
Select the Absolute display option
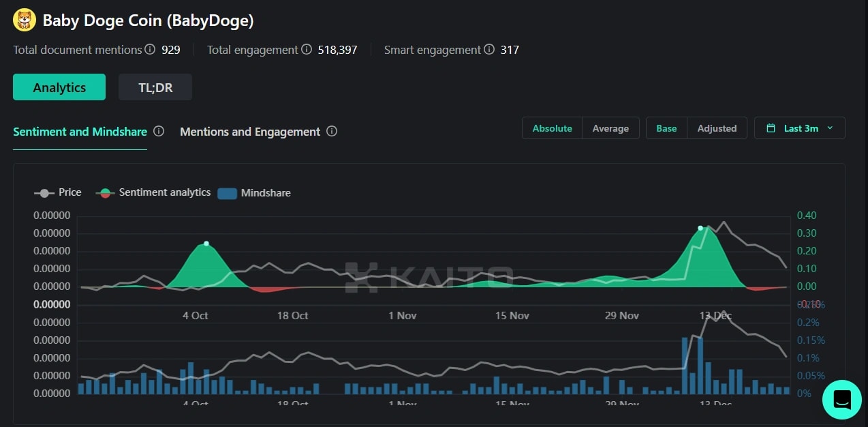[x=552, y=128]
